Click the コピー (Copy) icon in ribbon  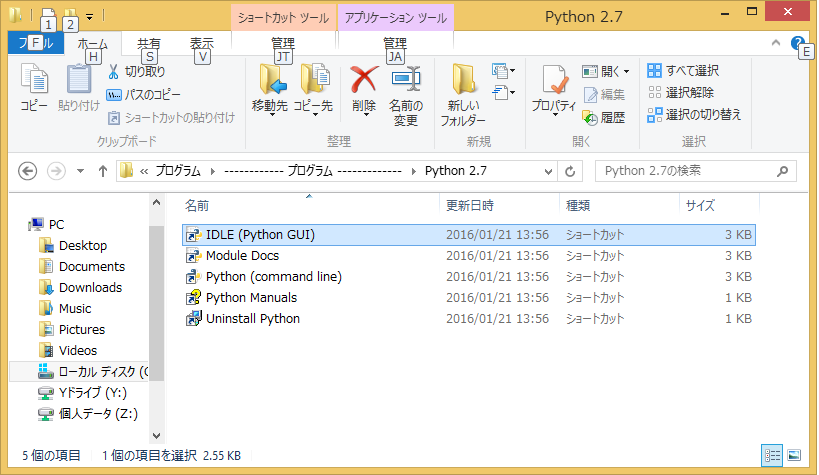(x=34, y=80)
